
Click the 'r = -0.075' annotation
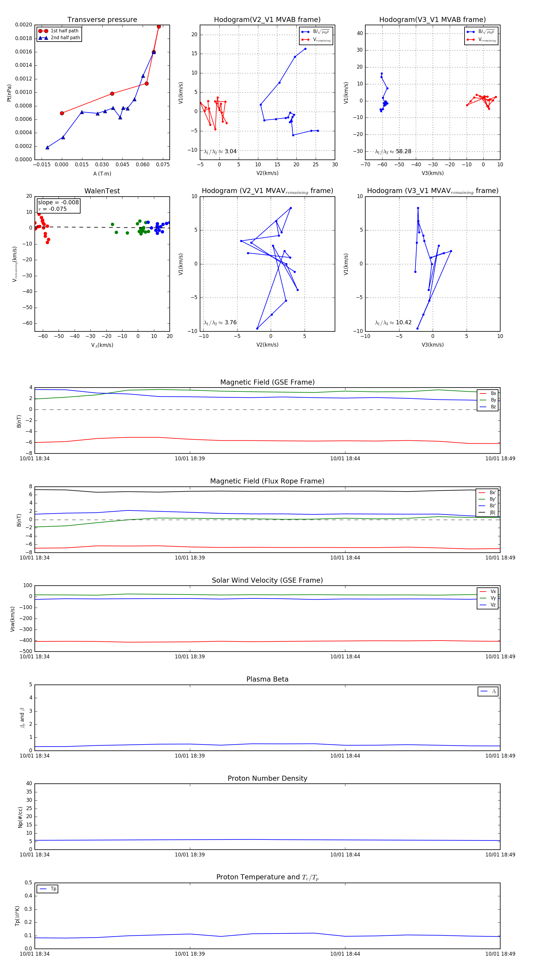tap(53, 209)
